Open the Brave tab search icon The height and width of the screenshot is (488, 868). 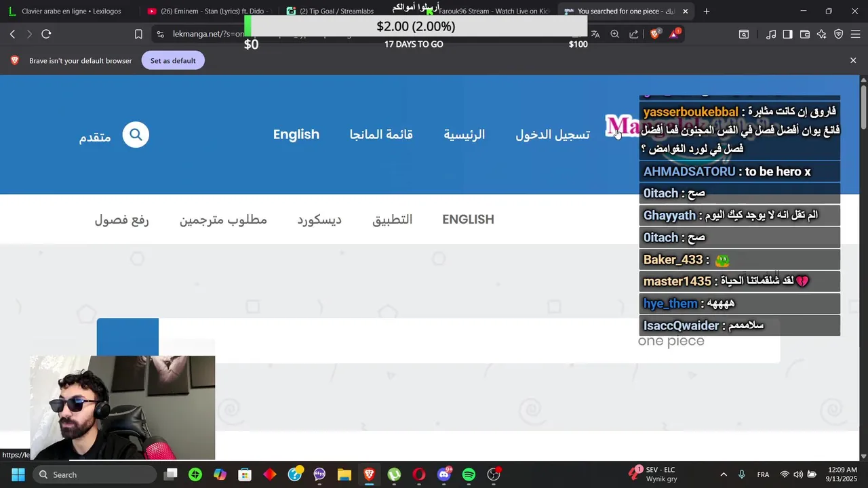tap(744, 34)
